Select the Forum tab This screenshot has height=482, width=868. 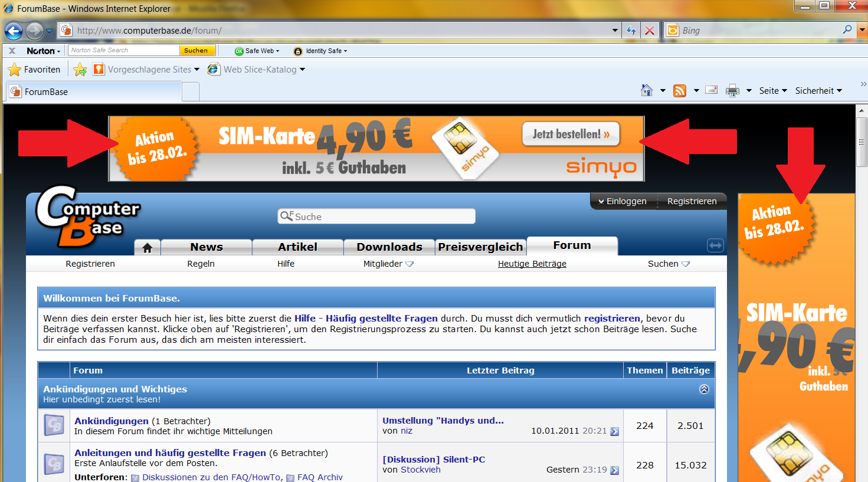click(x=572, y=245)
